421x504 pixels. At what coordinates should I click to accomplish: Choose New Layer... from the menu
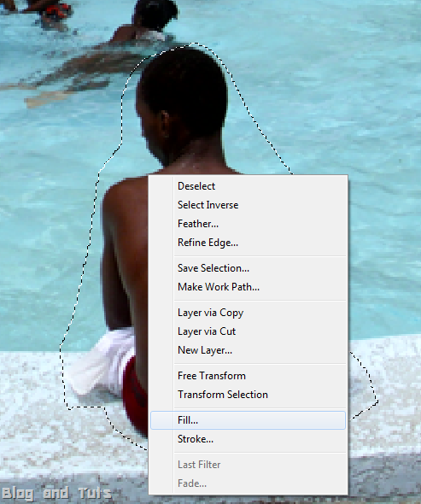click(248, 350)
